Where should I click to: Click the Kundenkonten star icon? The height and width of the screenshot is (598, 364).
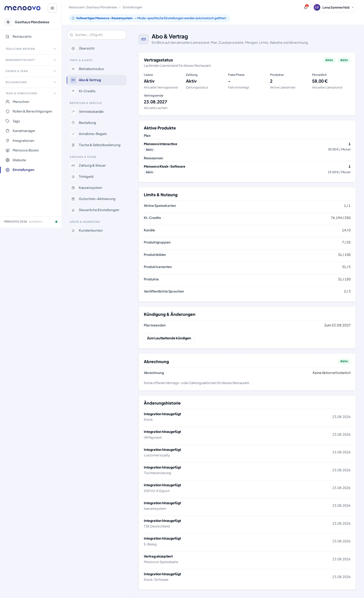(73, 231)
